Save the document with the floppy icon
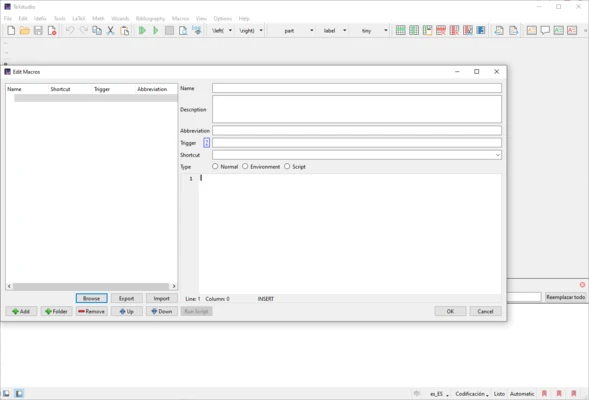589x400 pixels. [x=38, y=30]
